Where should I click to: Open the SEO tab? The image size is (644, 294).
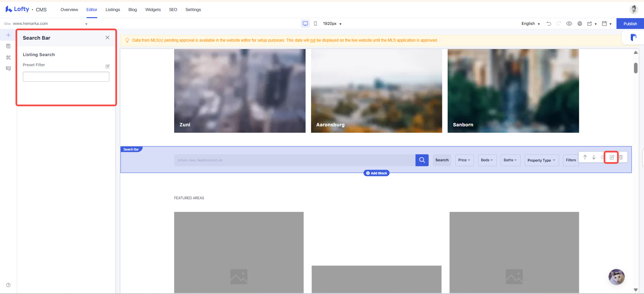(x=173, y=10)
